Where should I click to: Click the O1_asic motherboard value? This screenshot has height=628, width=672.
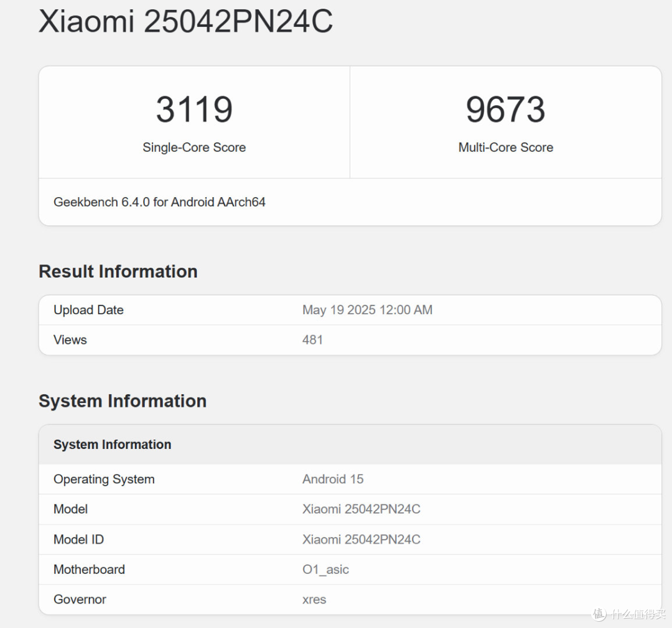pyautogui.click(x=325, y=570)
